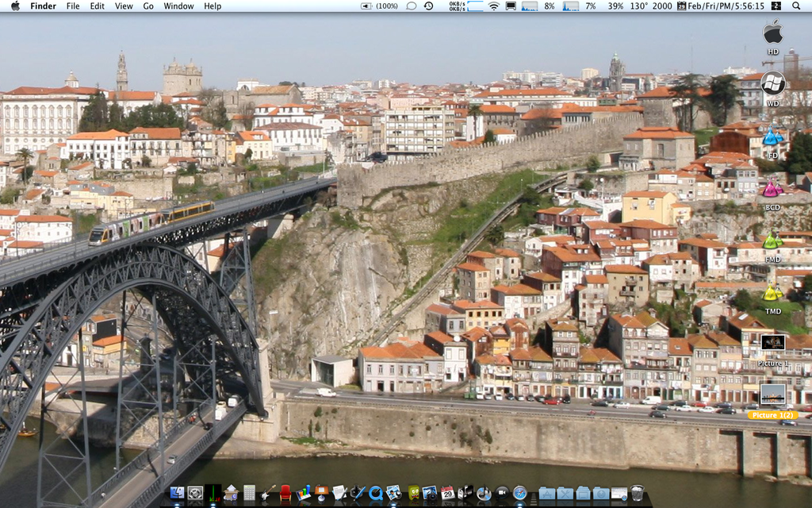Image resolution: width=812 pixels, height=508 pixels.
Task: Launch QuickTime Player from the Dock
Action: click(375, 493)
